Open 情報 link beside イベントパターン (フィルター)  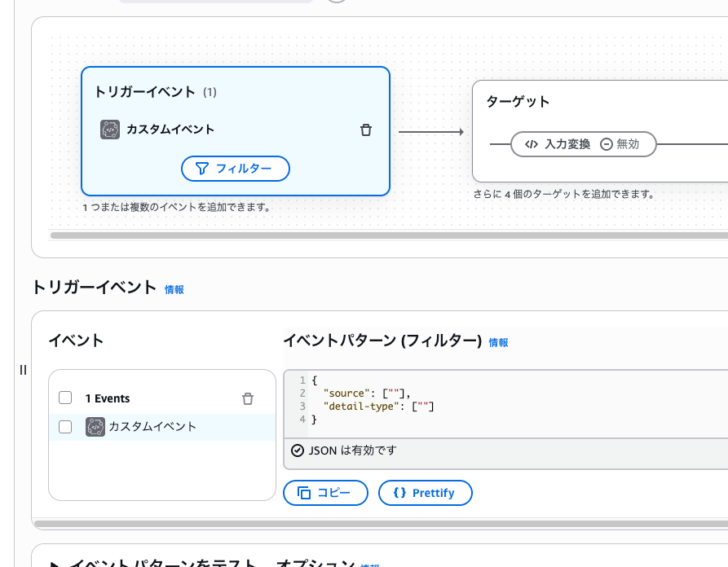click(x=498, y=343)
